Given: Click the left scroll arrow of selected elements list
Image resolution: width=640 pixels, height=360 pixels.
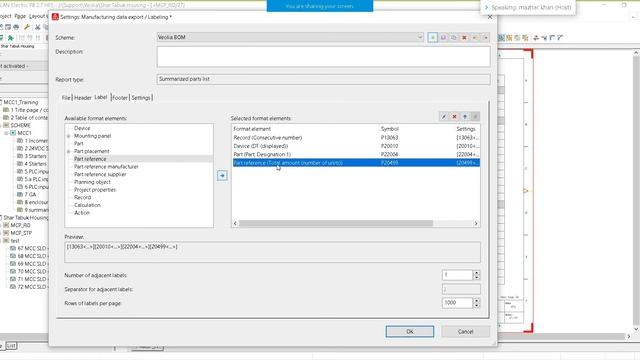Looking at the screenshot, I should tap(235, 224).
